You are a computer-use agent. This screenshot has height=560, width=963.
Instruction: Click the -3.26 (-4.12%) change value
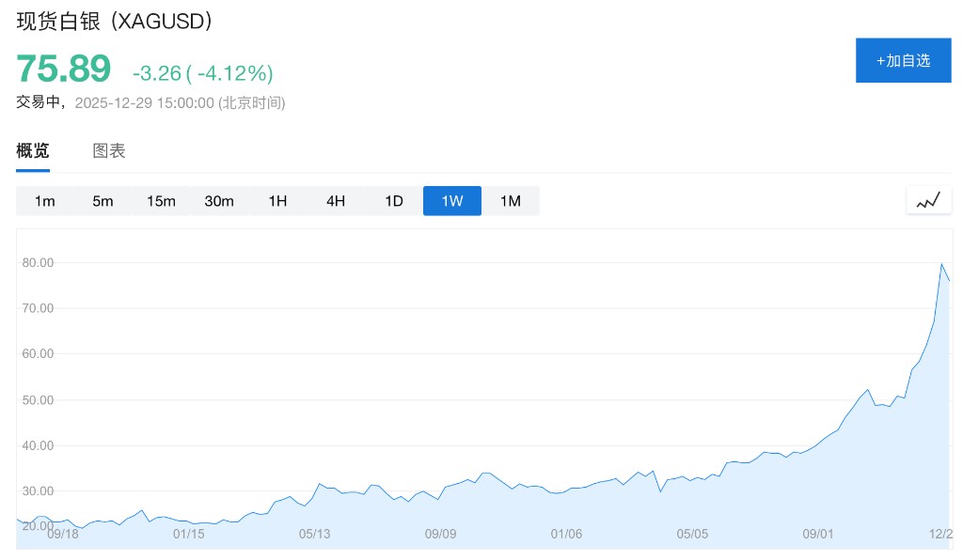coord(202,72)
